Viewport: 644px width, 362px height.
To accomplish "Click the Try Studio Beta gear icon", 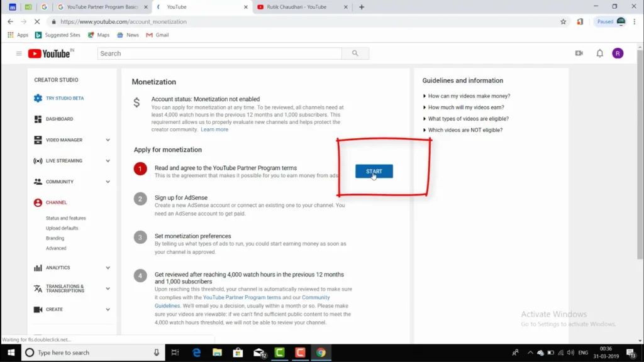I will [38, 98].
